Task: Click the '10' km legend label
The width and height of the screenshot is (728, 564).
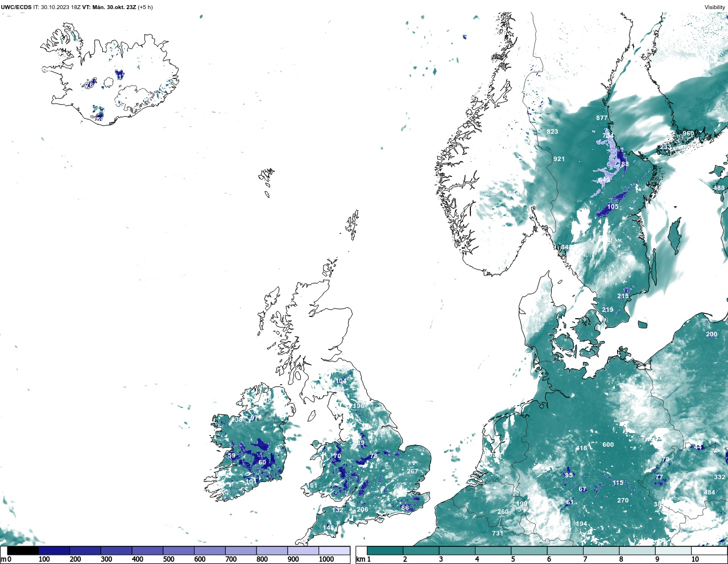Action: click(x=694, y=559)
